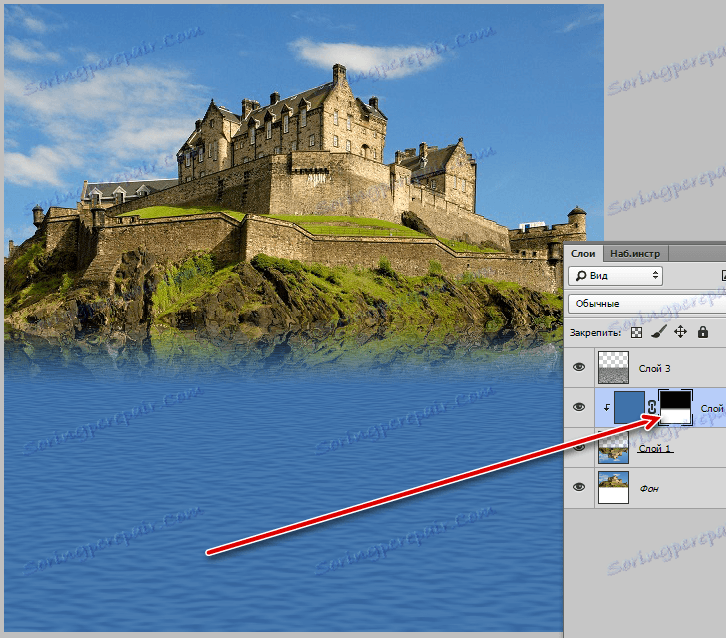
Task: Open the Наб.инстр tab
Action: click(x=635, y=254)
